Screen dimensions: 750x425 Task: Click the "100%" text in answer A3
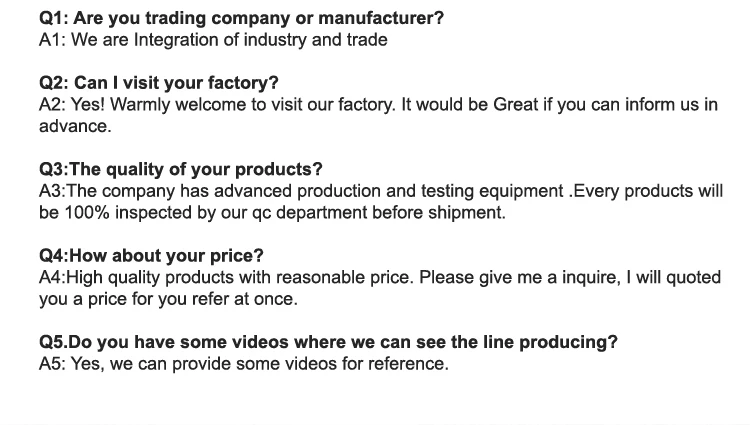[85, 212]
